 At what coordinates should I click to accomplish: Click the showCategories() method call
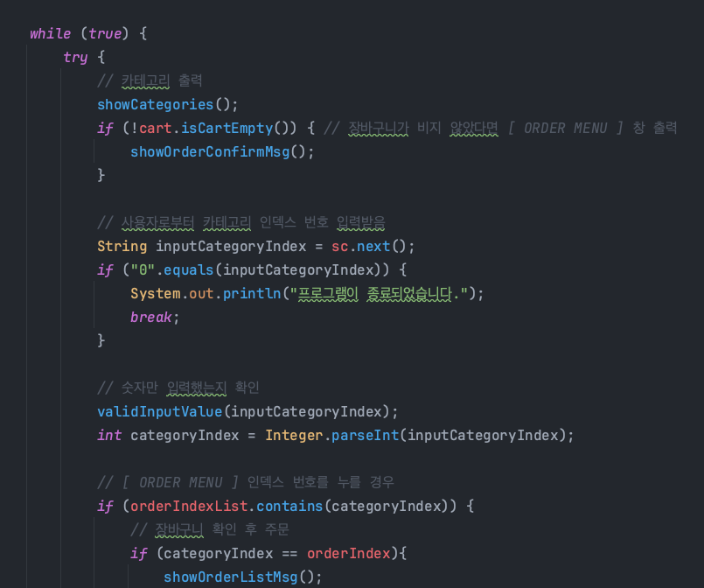pyautogui.click(x=167, y=105)
